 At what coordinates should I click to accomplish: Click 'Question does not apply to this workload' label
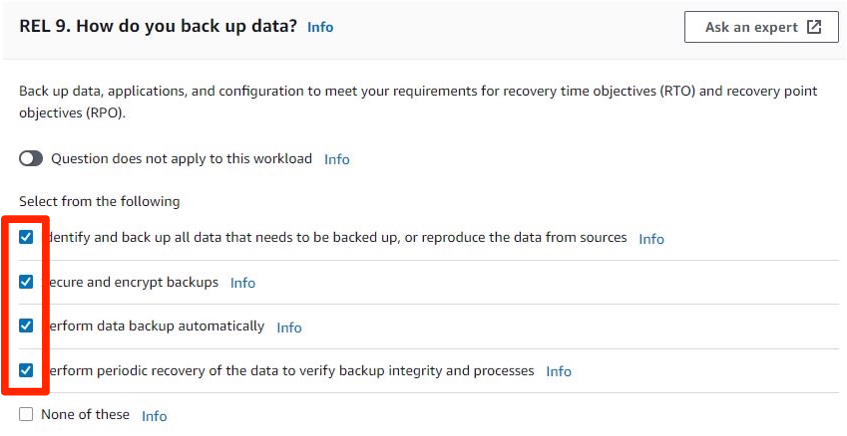point(181,158)
